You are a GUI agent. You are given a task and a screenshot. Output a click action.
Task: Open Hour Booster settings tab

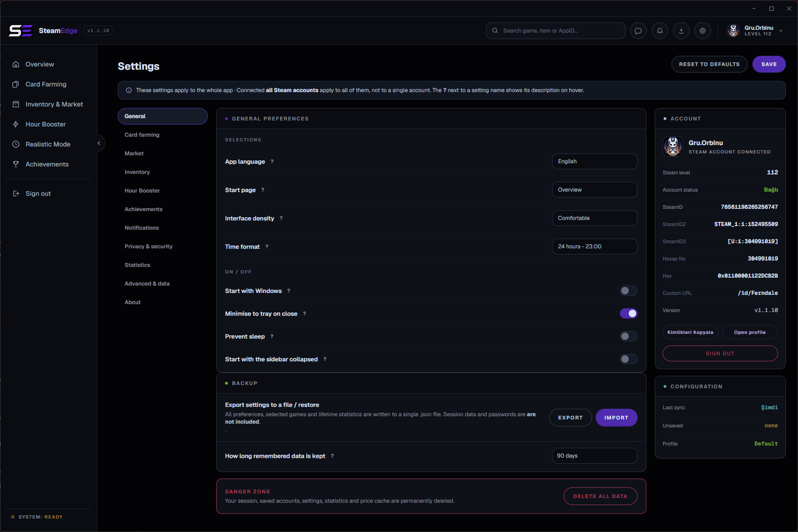point(163,191)
